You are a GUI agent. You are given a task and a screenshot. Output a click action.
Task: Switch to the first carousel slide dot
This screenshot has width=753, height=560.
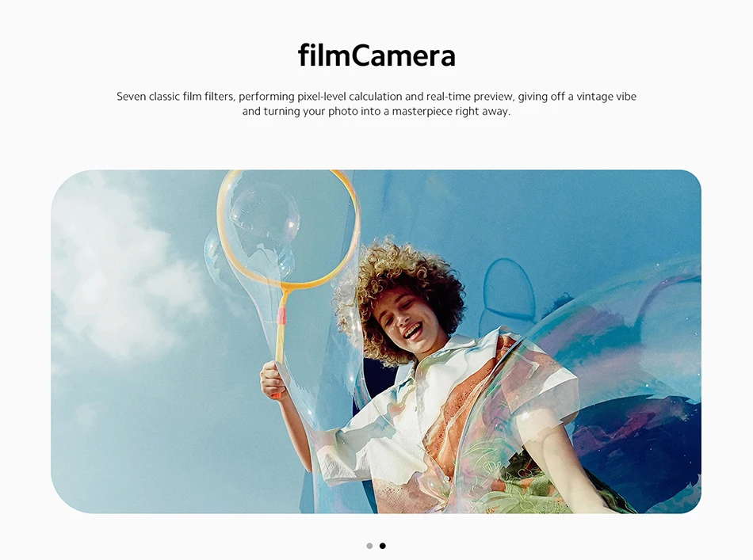[369, 546]
